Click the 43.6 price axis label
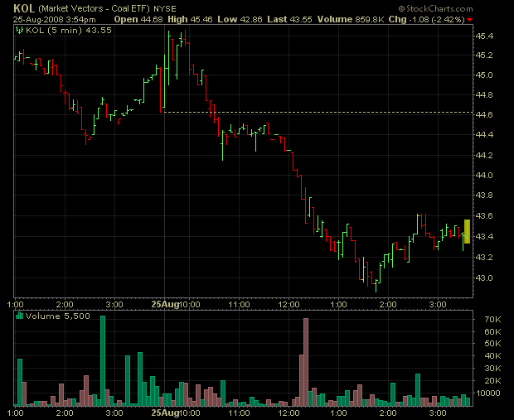Image resolution: width=514 pixels, height=420 pixels. [x=484, y=216]
